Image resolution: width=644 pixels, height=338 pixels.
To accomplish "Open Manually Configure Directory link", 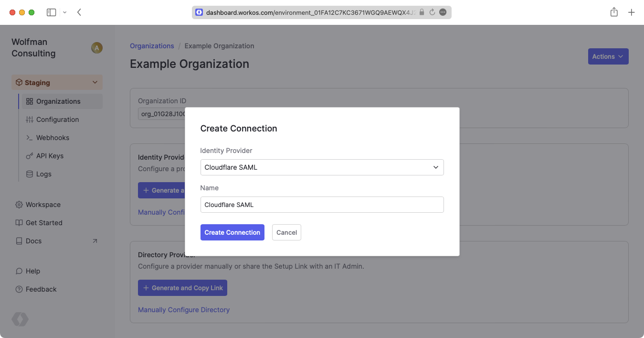I will click(x=184, y=310).
